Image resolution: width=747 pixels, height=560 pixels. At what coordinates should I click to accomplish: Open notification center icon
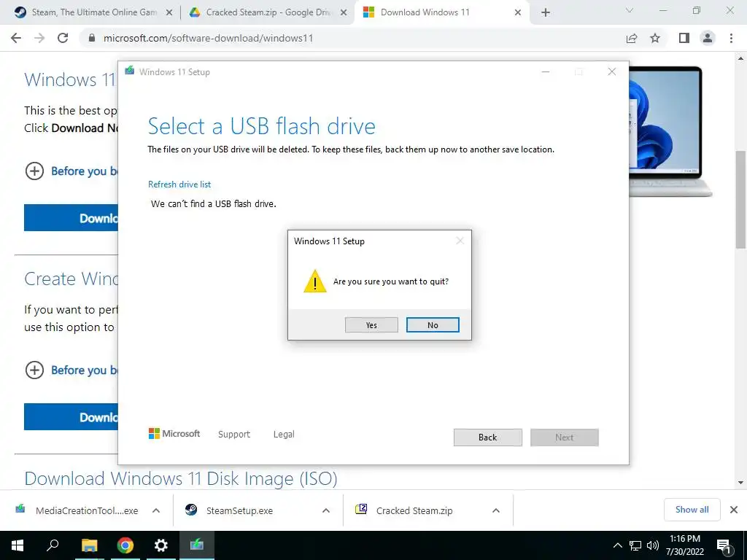coord(724,545)
